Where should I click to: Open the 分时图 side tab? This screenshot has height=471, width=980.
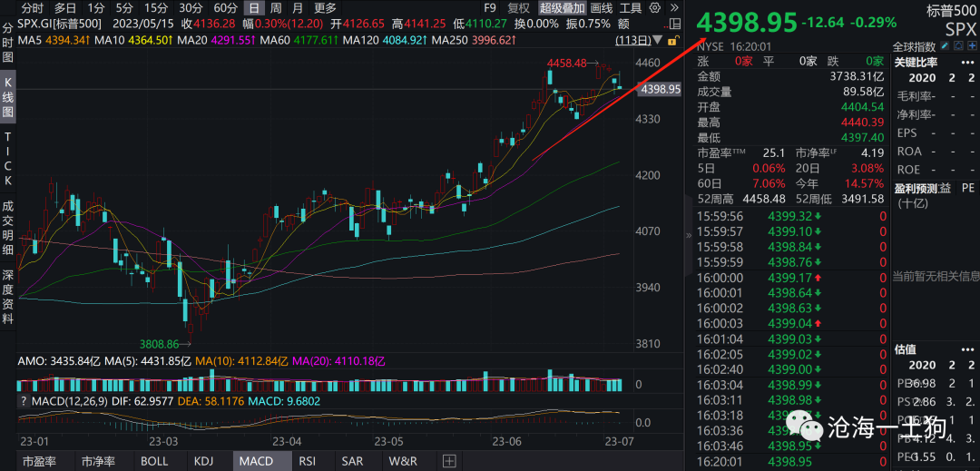[7, 43]
